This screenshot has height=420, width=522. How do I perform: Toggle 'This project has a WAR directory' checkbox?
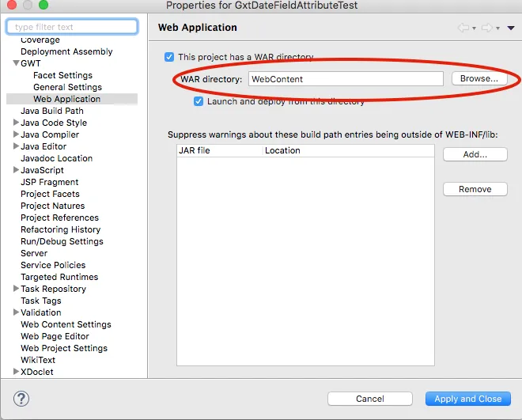click(169, 57)
